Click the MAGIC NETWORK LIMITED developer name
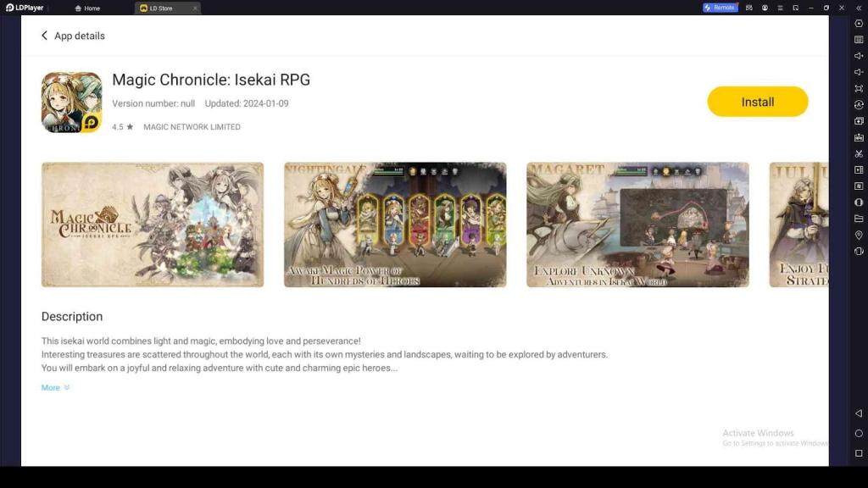 tap(192, 127)
